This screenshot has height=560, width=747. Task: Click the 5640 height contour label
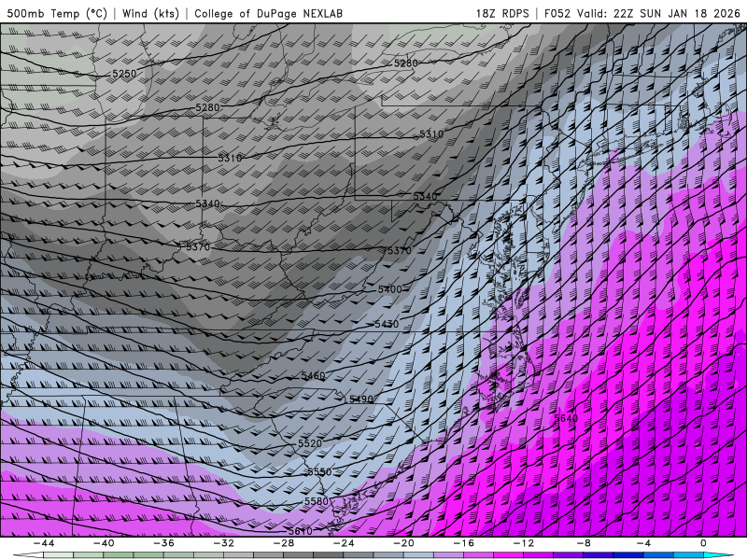point(566,418)
